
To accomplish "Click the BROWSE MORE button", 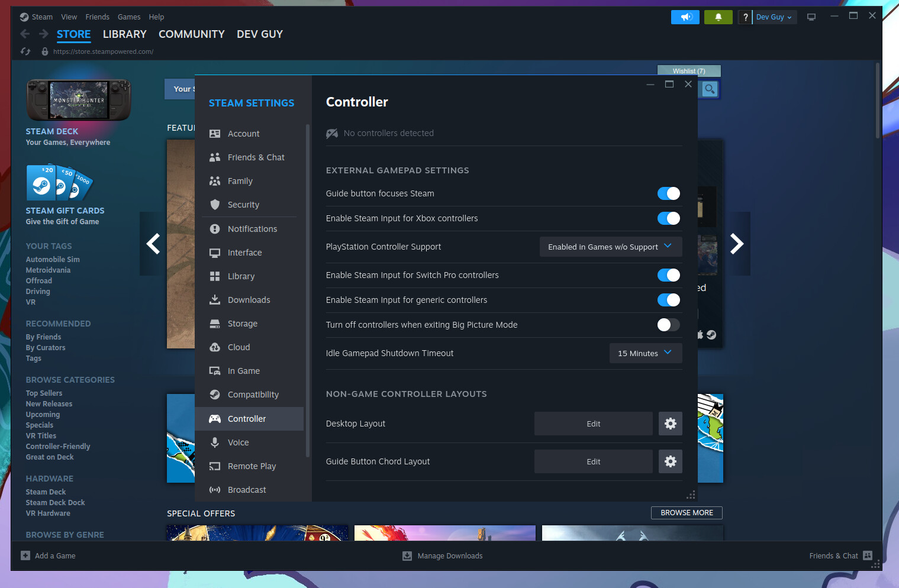I will 687,513.
